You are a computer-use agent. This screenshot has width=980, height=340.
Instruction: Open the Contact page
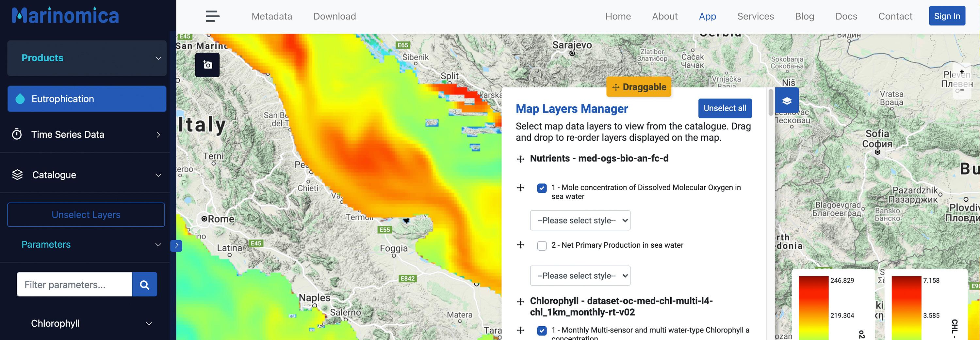[895, 16]
